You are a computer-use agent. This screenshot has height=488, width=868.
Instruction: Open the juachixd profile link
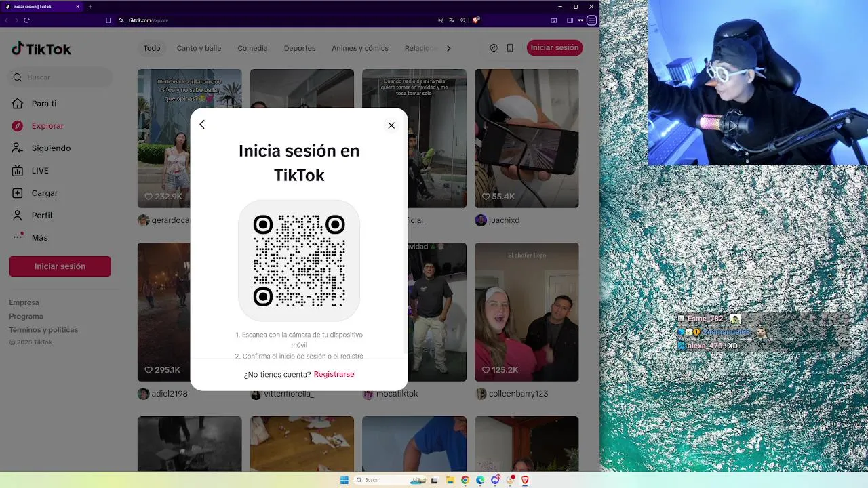point(504,220)
